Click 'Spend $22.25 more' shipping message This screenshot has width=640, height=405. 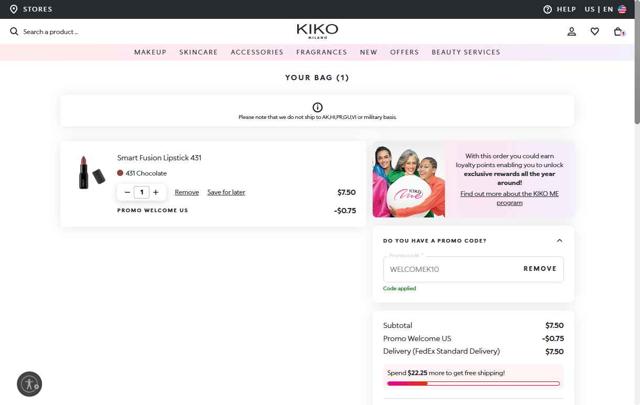click(446, 373)
